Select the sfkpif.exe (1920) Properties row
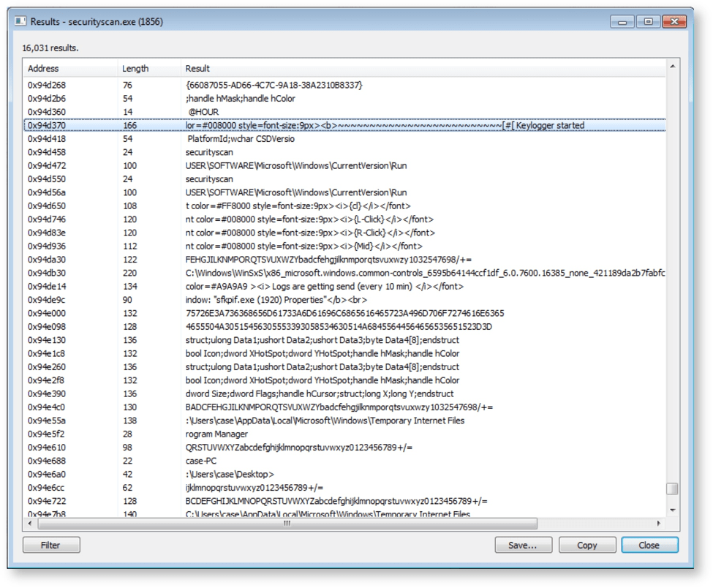This screenshot has height=588, width=713. [x=344, y=300]
